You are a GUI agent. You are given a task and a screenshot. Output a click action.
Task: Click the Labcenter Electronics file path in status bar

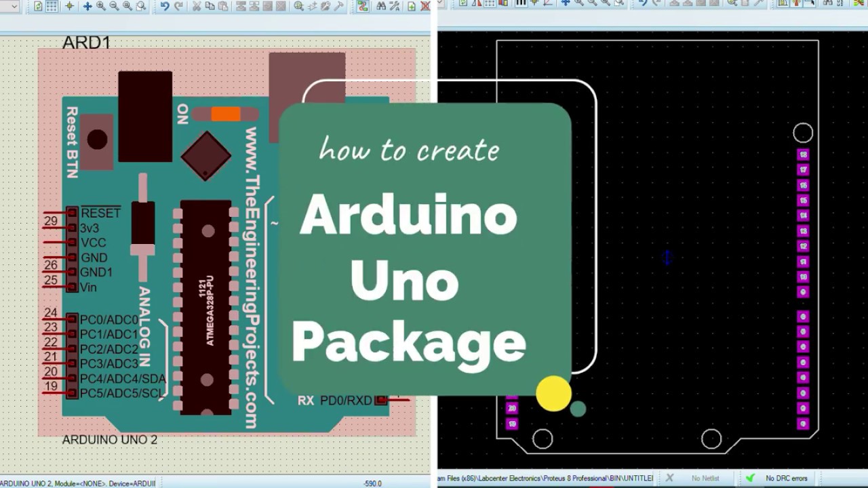click(x=545, y=479)
